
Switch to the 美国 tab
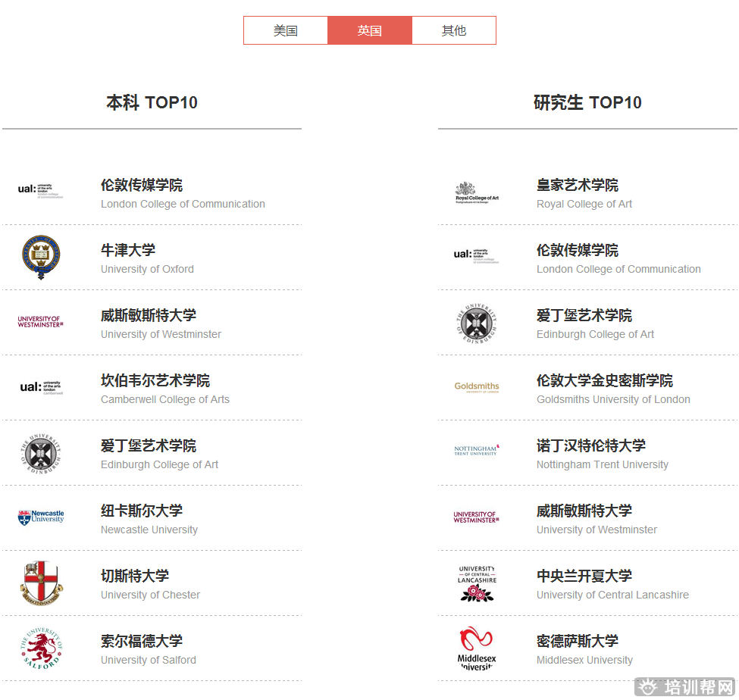pyautogui.click(x=286, y=30)
